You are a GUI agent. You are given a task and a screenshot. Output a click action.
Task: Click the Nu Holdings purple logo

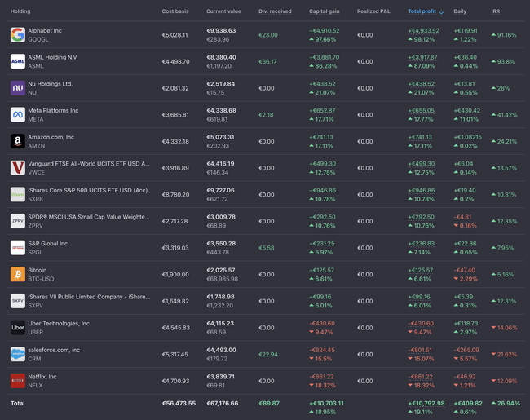pyautogui.click(x=17, y=88)
